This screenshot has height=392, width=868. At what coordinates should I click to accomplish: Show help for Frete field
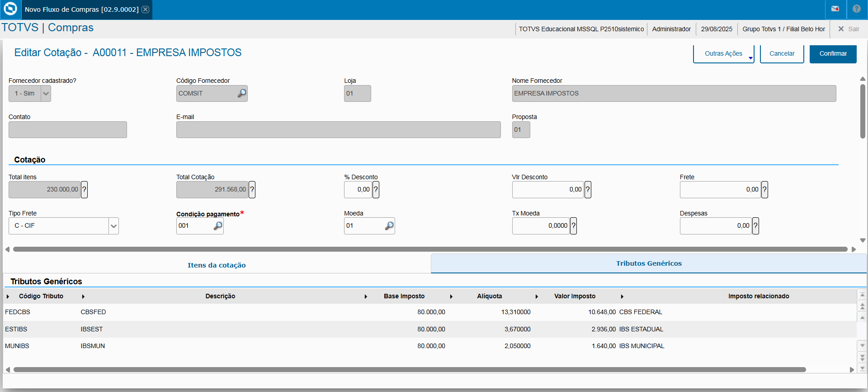click(x=764, y=190)
